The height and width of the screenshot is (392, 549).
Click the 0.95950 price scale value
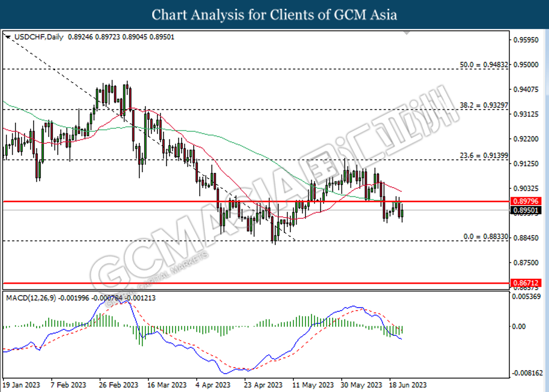click(526, 40)
